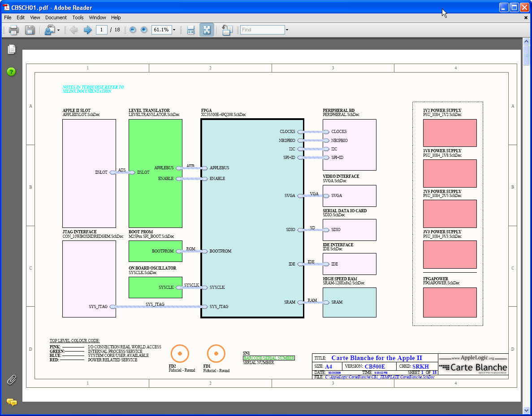Open the Tools menu
532x416 pixels.
[x=78, y=17]
